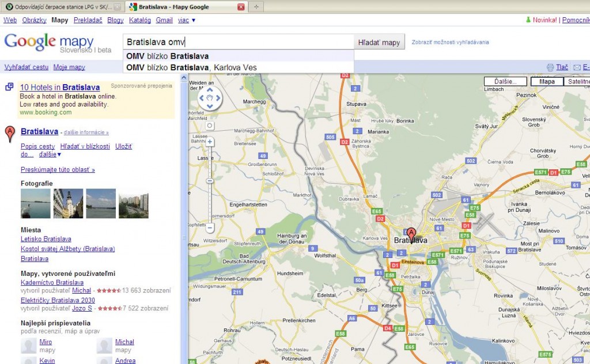The height and width of the screenshot is (364, 590).
Task: Click the Novinka! link
Action: click(x=544, y=20)
